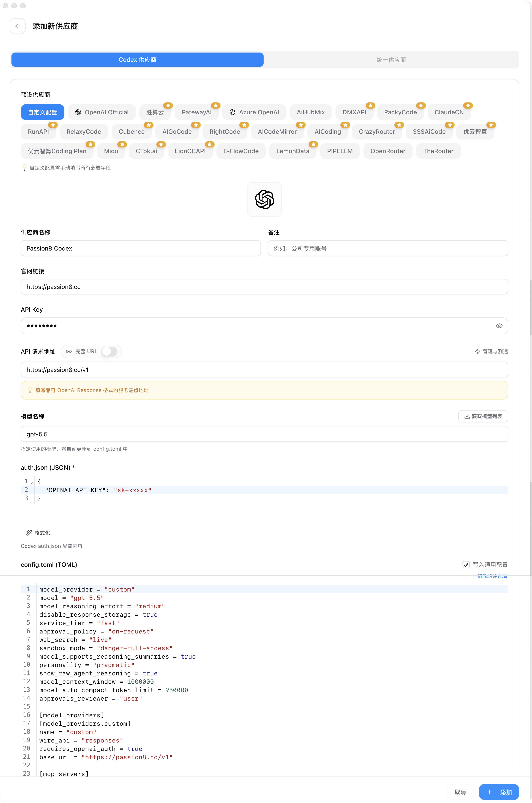Select the RightCode preset
532x803 pixels.
[x=225, y=131]
